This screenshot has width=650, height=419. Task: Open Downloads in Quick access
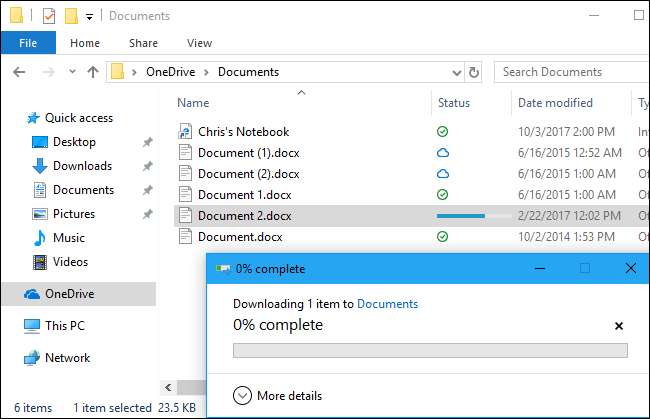82,166
